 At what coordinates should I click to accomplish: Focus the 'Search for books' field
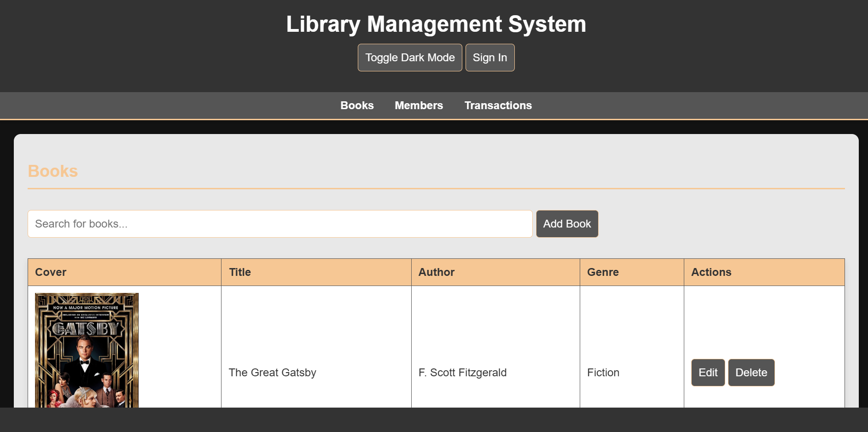pos(280,224)
